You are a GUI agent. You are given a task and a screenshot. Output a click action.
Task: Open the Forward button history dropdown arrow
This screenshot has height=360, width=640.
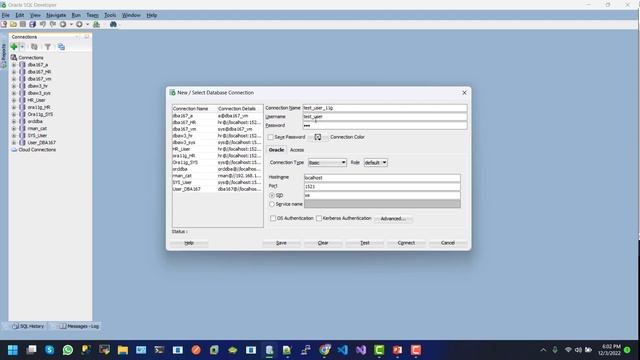pos(87,24)
